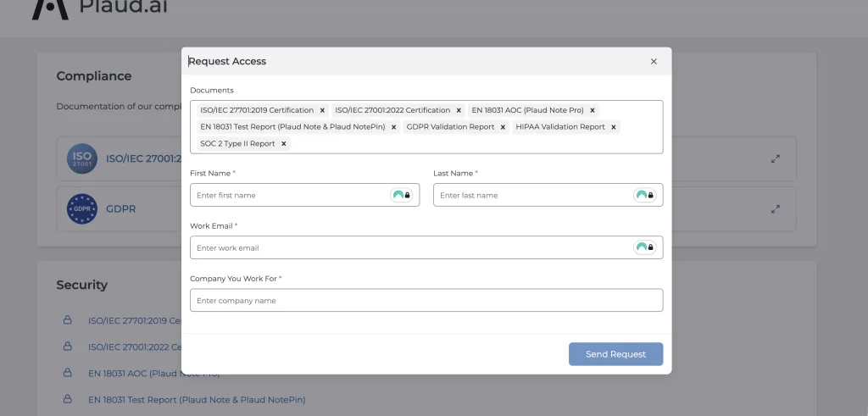Expand the ISO/IEC 27001 compliance card

[x=775, y=158]
